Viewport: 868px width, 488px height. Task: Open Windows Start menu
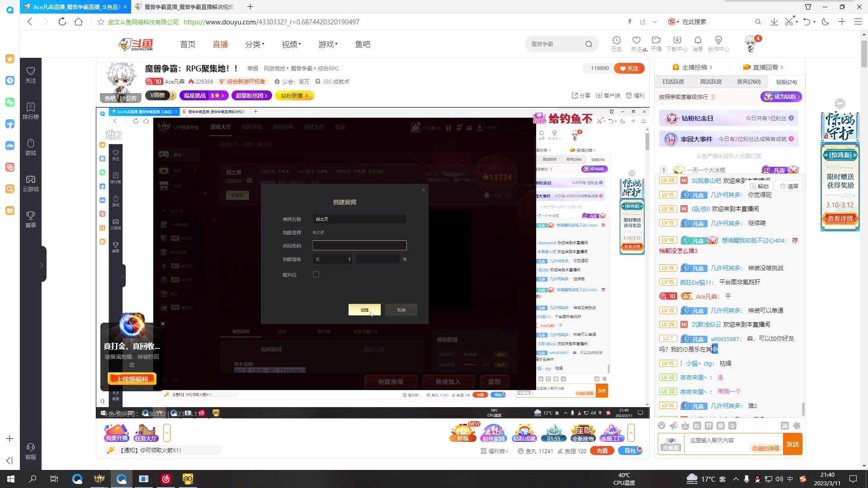tap(10, 479)
